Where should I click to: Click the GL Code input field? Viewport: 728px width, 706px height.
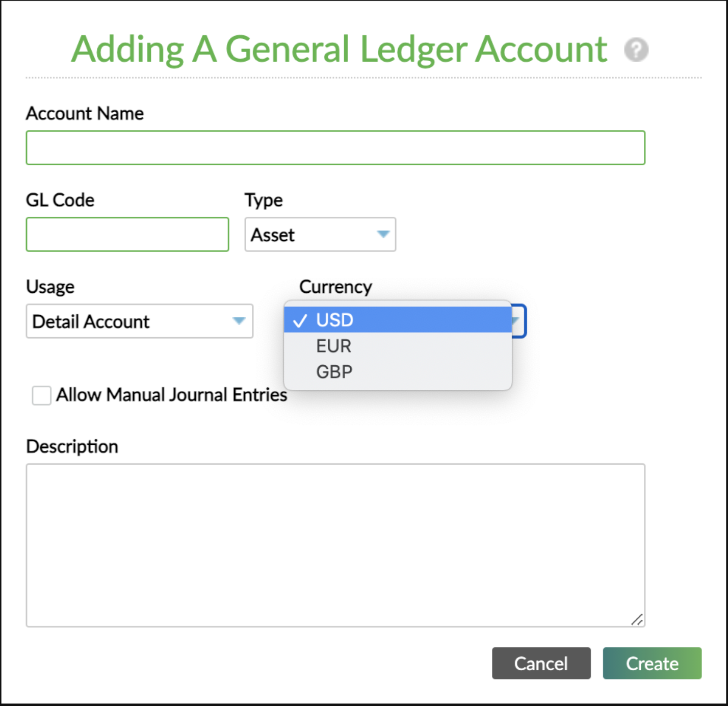coord(127,234)
